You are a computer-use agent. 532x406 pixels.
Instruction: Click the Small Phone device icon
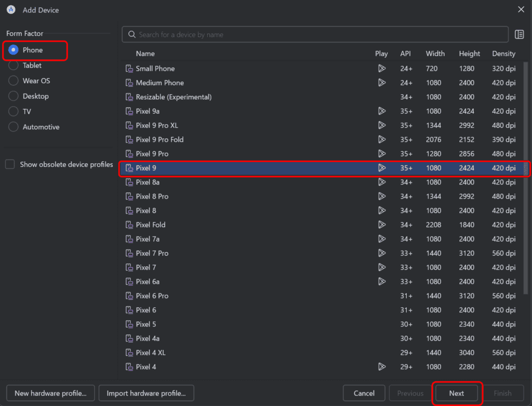[129, 69]
